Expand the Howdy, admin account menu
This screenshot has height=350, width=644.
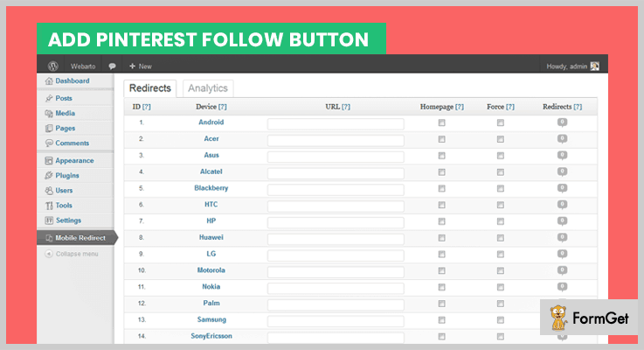[x=566, y=66]
